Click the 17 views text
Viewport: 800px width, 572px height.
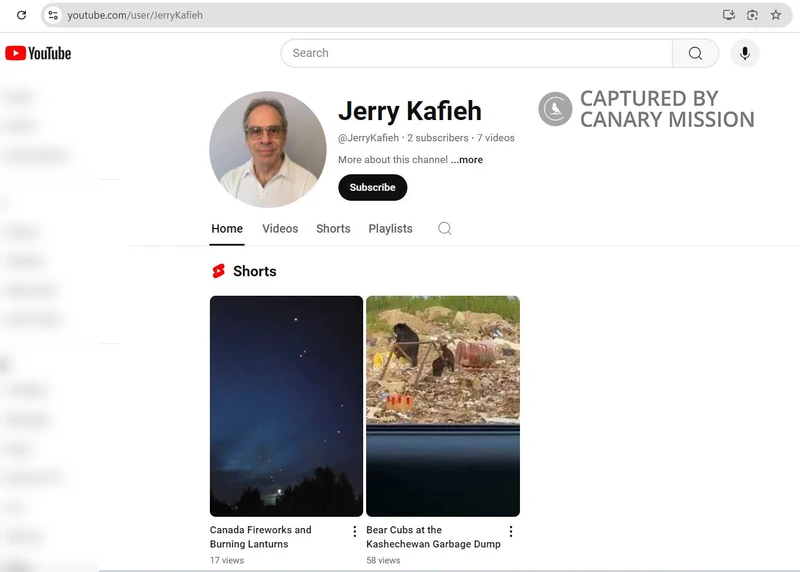pyautogui.click(x=227, y=560)
